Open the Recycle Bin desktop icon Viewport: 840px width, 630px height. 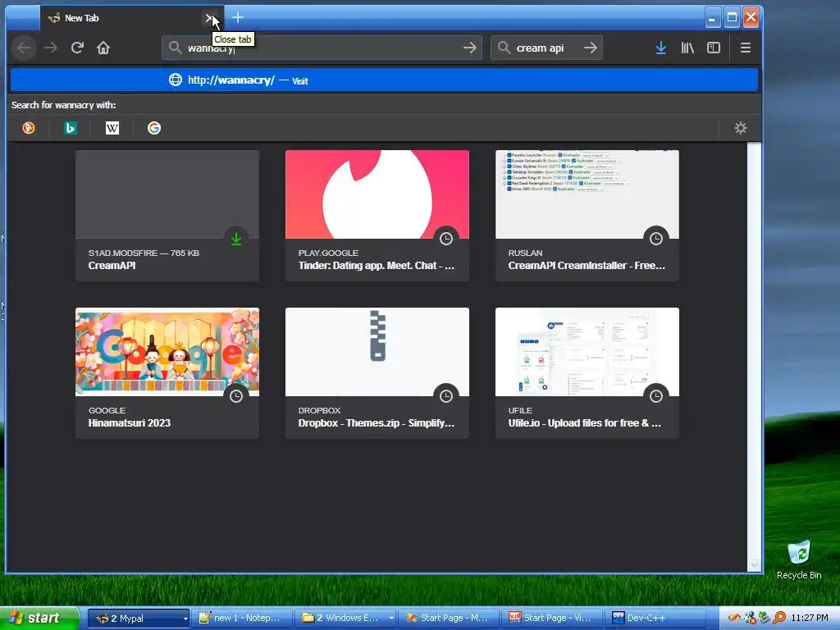(x=799, y=560)
